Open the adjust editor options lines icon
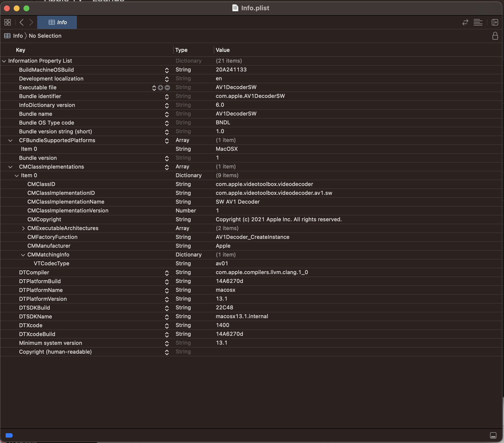This screenshot has height=443, width=504. click(478, 23)
